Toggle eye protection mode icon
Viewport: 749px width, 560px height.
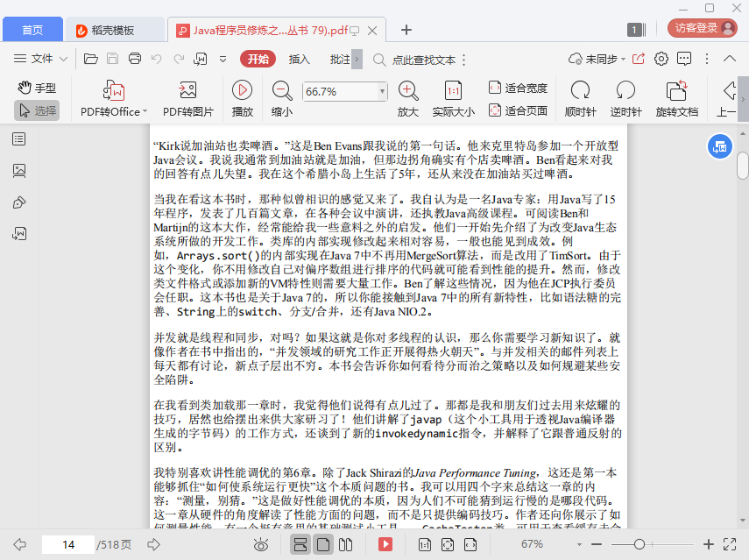pyautogui.click(x=261, y=544)
